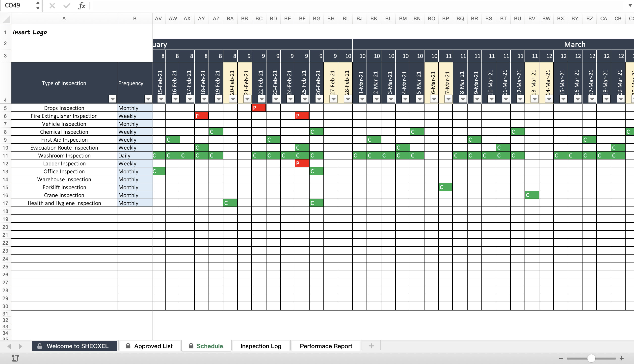This screenshot has height=364, width=634.
Task: Click the zoom in plus button
Action: (622, 358)
